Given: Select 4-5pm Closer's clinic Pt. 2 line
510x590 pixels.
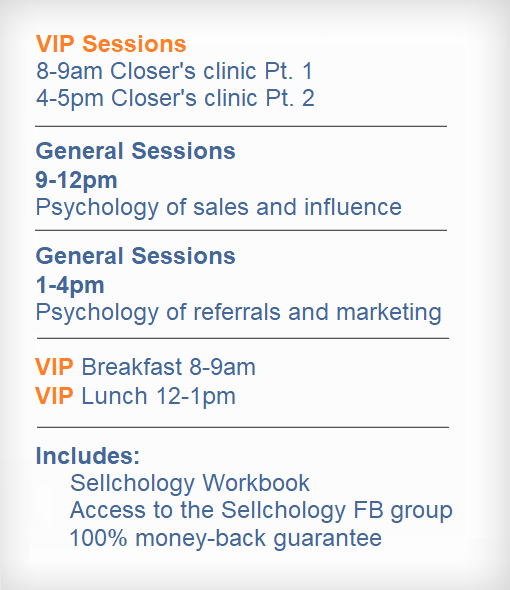Looking at the screenshot, I should 175,98.
